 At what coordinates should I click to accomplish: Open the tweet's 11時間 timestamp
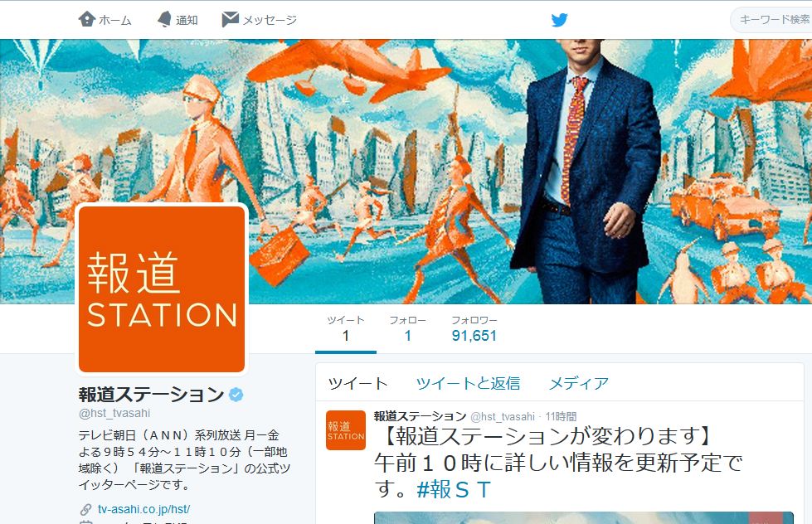coord(561,416)
